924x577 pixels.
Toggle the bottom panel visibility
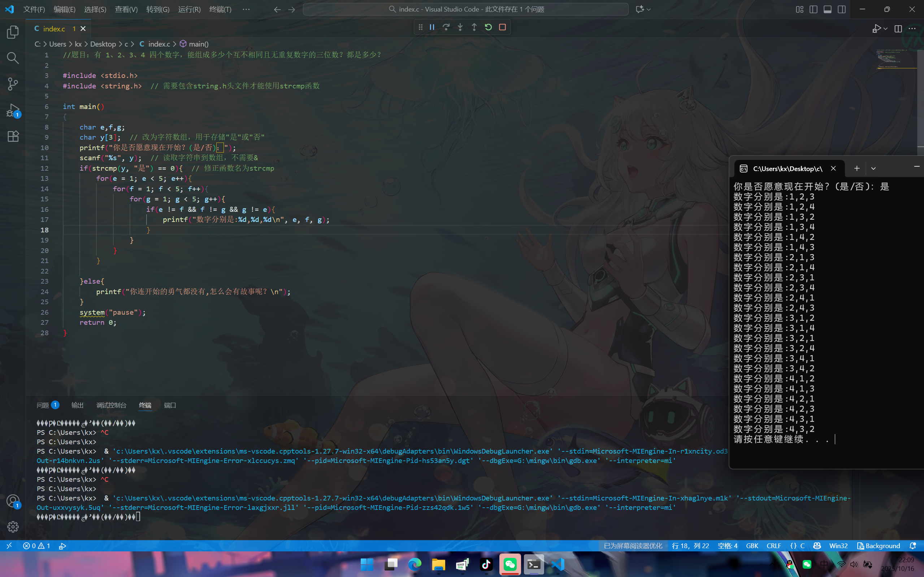point(827,9)
